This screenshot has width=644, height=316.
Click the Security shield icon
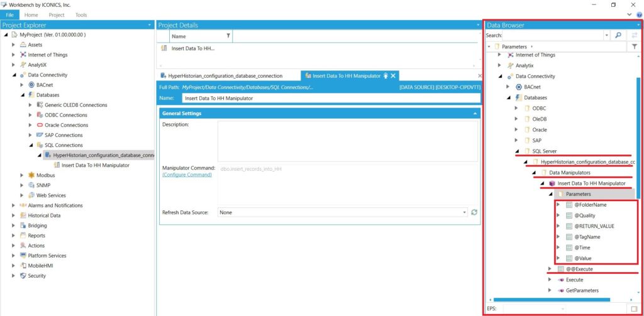pos(23,276)
